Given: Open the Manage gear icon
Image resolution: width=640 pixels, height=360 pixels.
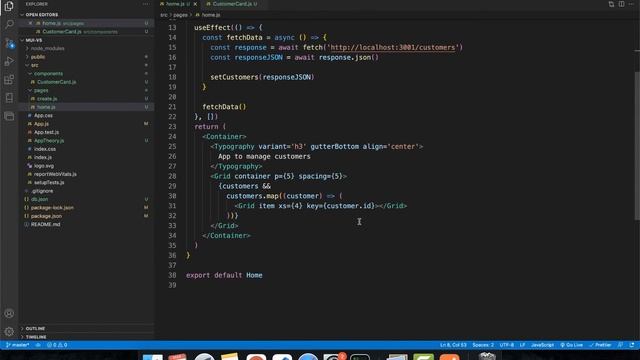Looking at the screenshot, I should pos(9,331).
